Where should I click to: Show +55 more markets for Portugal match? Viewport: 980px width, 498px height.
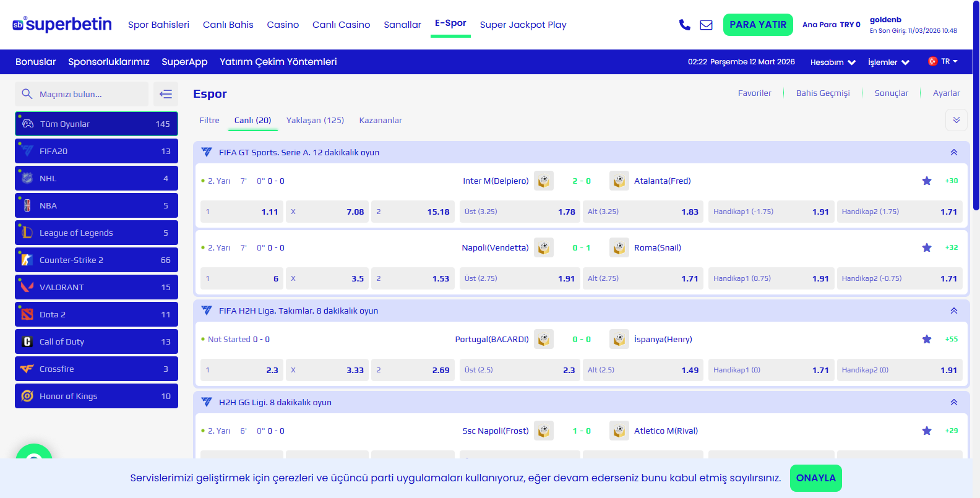[x=952, y=339]
